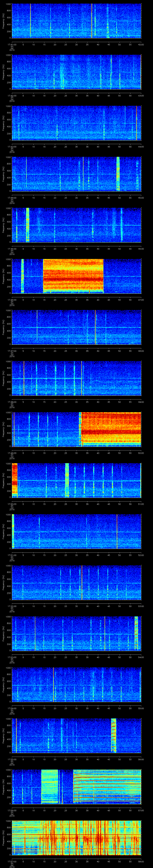Click the 54:00 axis end label

coord(141,657)
